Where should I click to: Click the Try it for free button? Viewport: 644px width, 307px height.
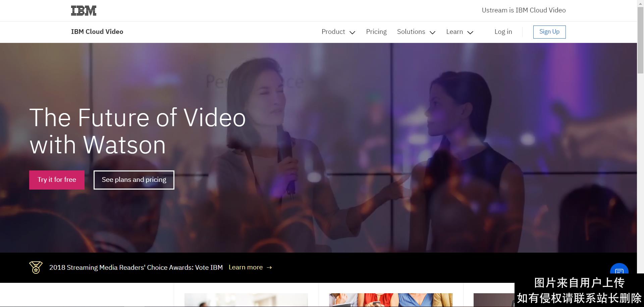coord(57,180)
